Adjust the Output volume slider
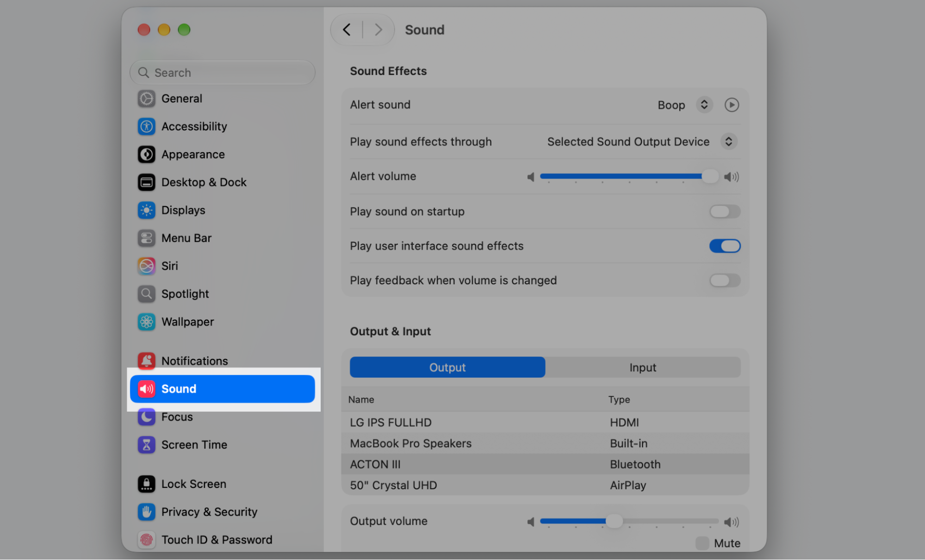The image size is (925, 560). tap(629, 521)
